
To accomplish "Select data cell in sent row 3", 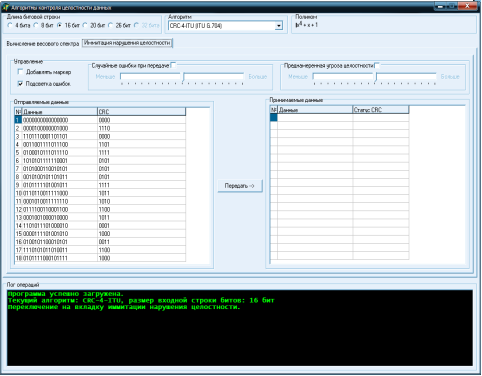I will click(x=60, y=136).
